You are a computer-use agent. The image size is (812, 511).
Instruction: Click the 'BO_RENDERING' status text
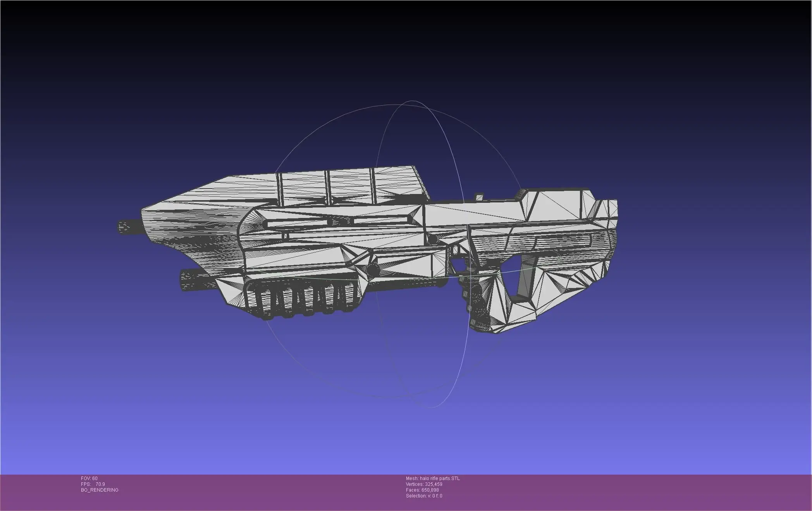point(100,490)
